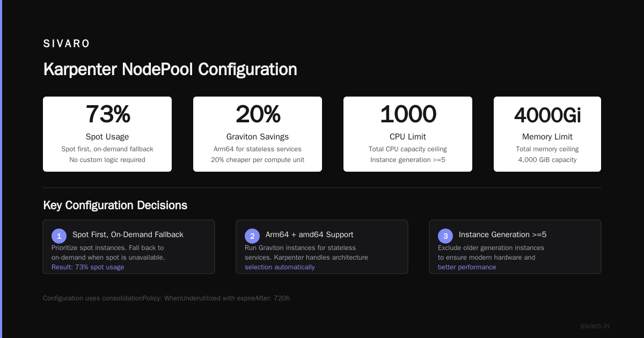Image resolution: width=644 pixels, height=338 pixels.
Task: Click 'Total memory ceiling' text
Action: pyautogui.click(x=547, y=149)
